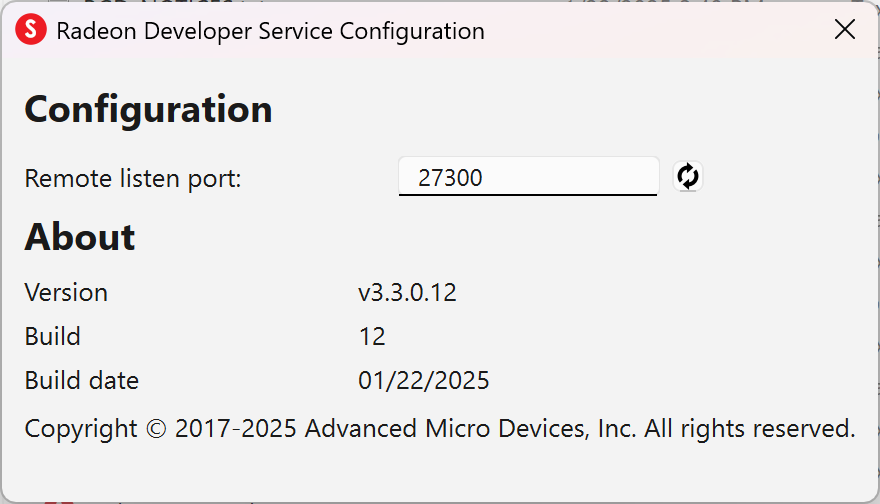
Task: Click the word Copyright in the footer
Action: click(x=81, y=429)
